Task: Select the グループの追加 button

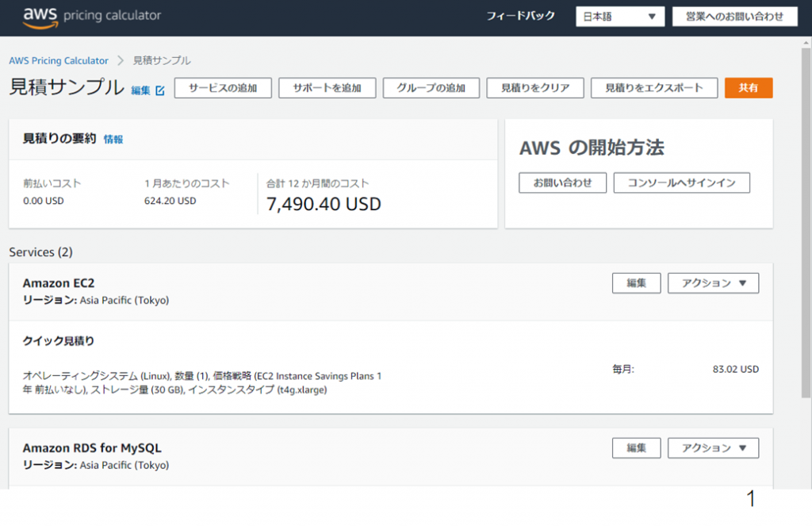Action: [x=431, y=88]
